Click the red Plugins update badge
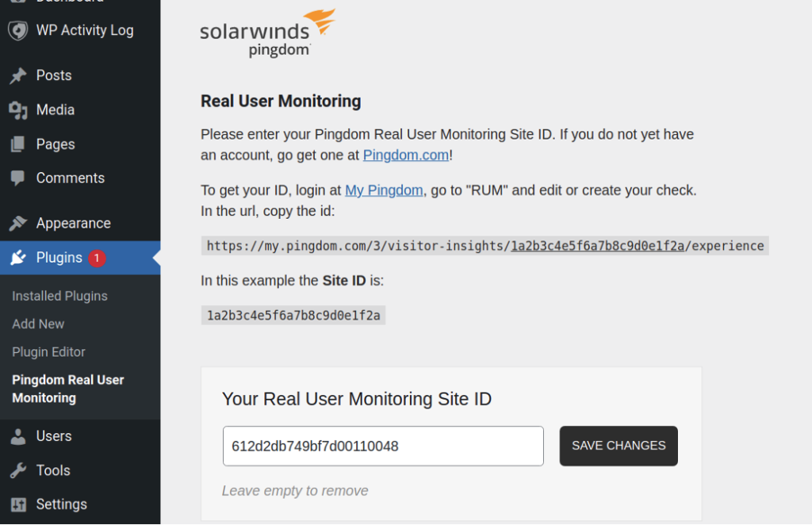Viewport: 812px width, 525px height. pyautogui.click(x=97, y=258)
